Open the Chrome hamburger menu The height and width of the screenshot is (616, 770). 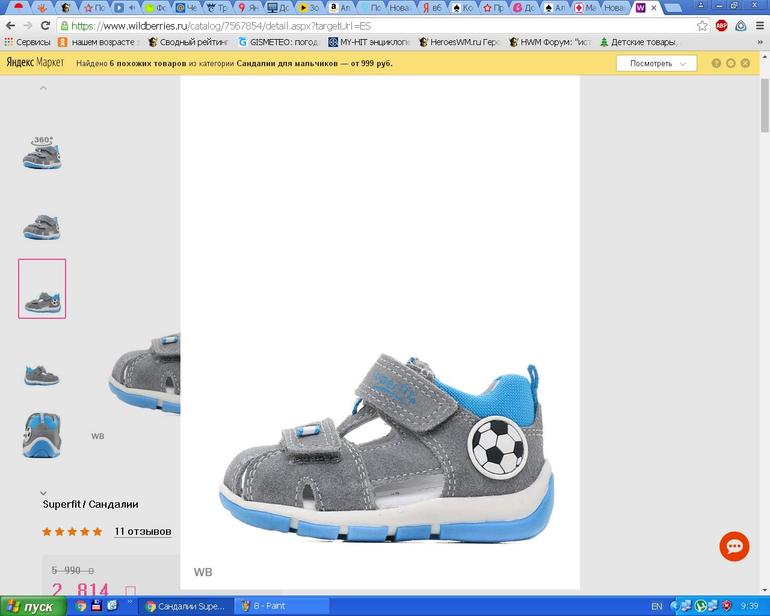tap(759, 26)
